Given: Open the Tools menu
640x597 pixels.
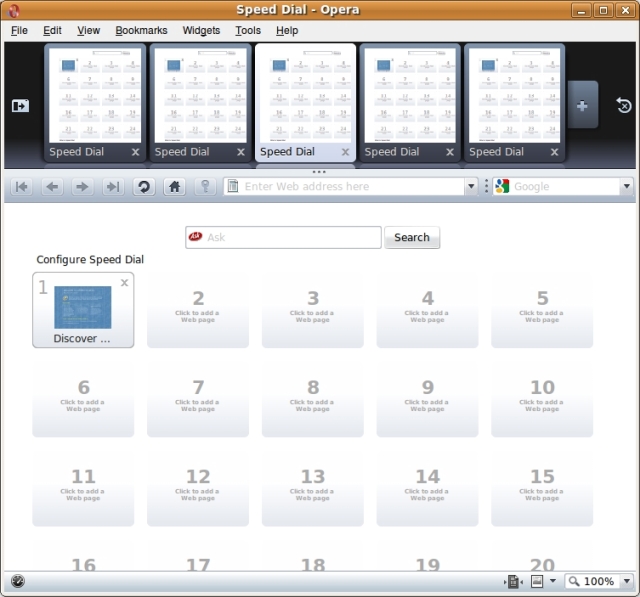Looking at the screenshot, I should click(x=248, y=31).
